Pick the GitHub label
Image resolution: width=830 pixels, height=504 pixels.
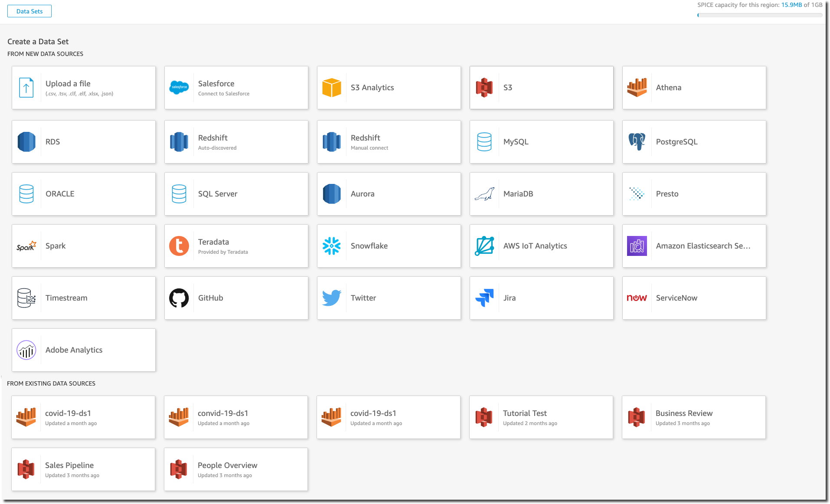point(211,298)
